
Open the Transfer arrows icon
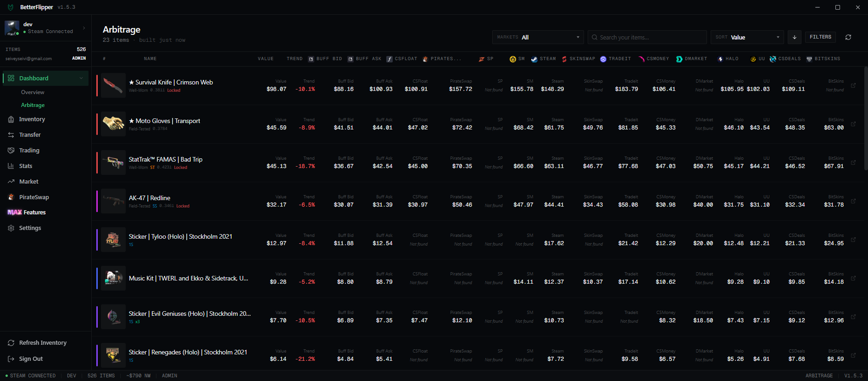coord(11,135)
